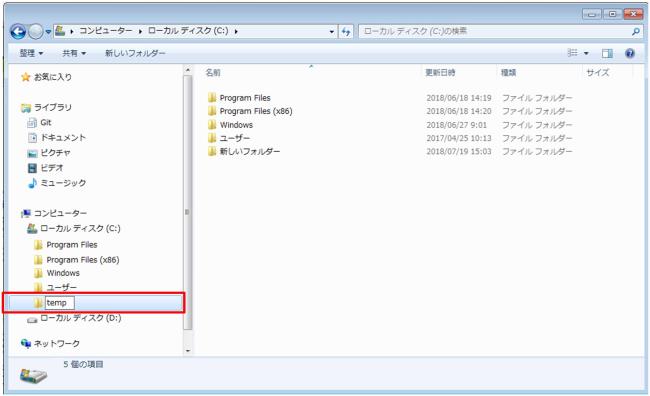Refresh the folder with the refresh button
This screenshot has height=396, width=650.
tap(346, 32)
